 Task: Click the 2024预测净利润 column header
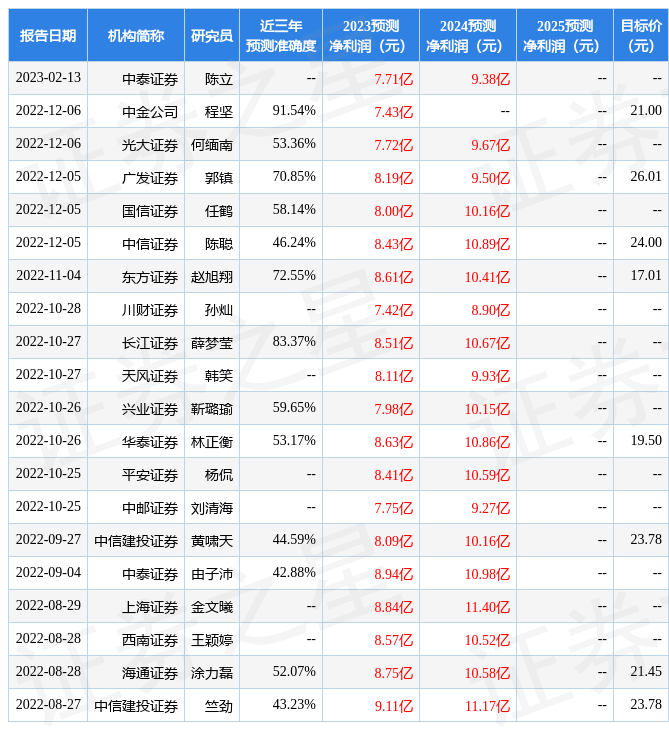tap(468, 35)
